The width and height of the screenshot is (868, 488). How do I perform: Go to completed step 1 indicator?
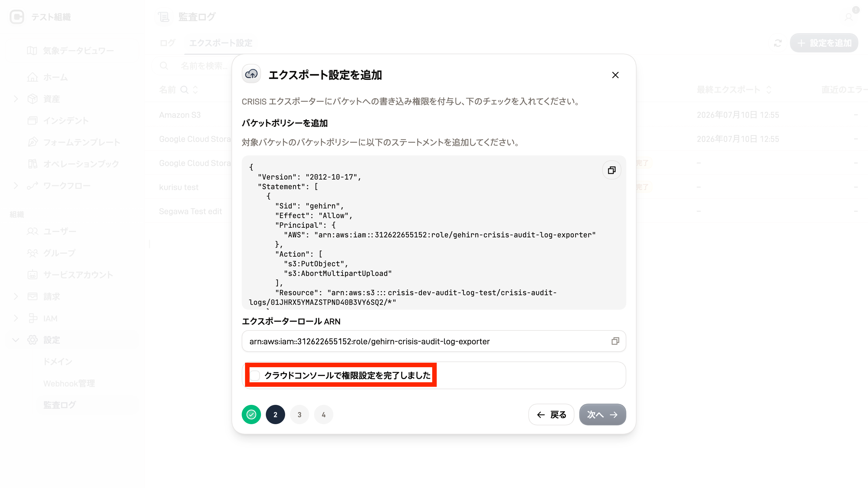[251, 414]
